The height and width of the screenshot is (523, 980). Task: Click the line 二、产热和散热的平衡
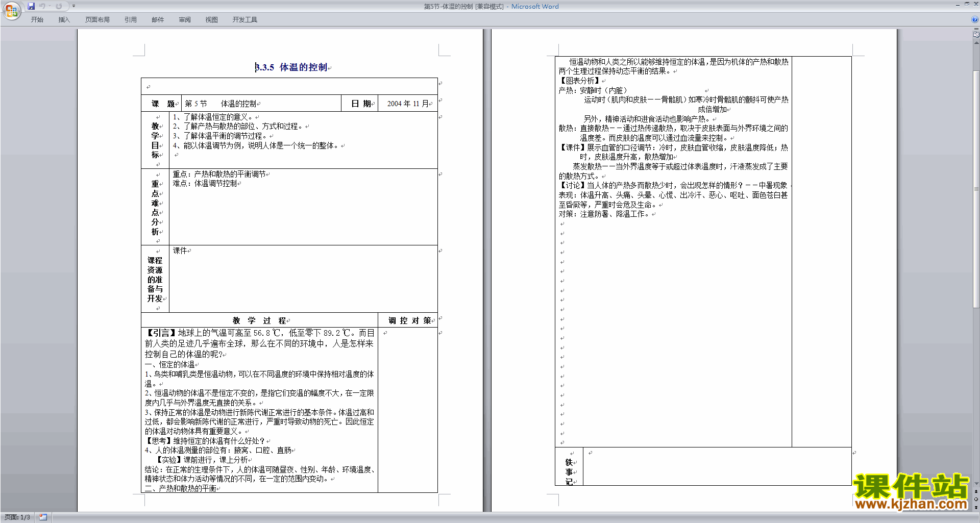180,488
